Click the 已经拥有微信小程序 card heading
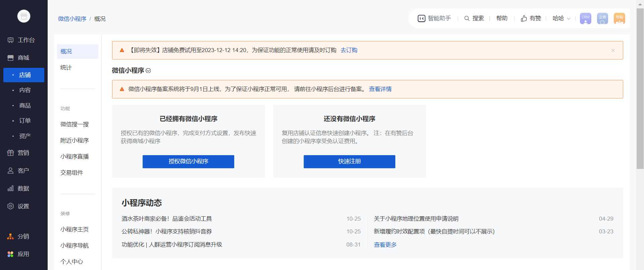 coord(188,119)
